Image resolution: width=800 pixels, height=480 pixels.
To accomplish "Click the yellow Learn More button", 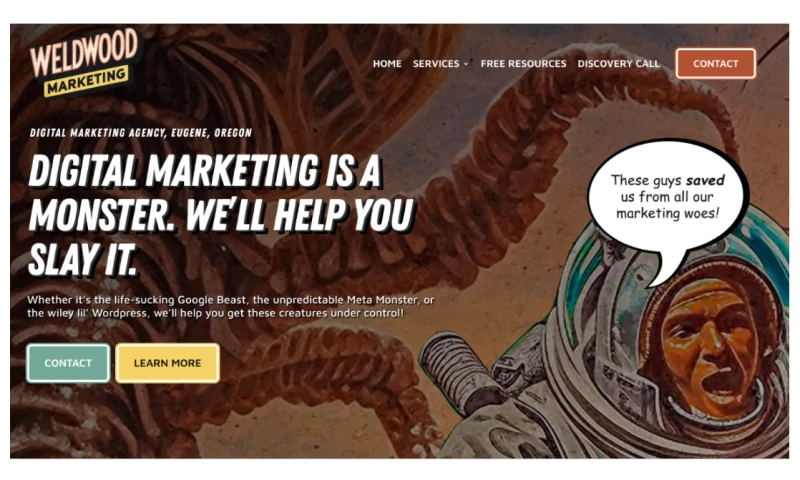I will [x=167, y=363].
